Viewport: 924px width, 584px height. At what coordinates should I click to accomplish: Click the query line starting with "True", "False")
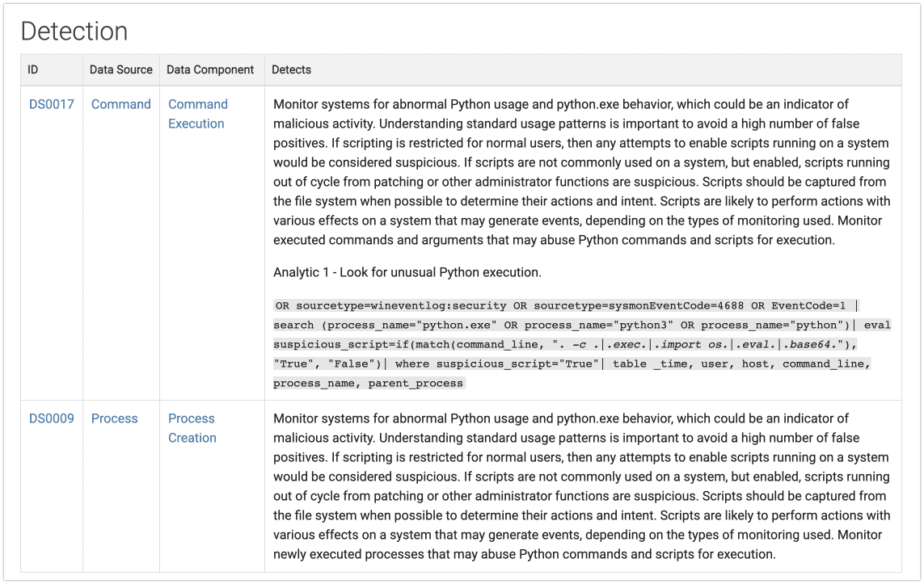572,364
